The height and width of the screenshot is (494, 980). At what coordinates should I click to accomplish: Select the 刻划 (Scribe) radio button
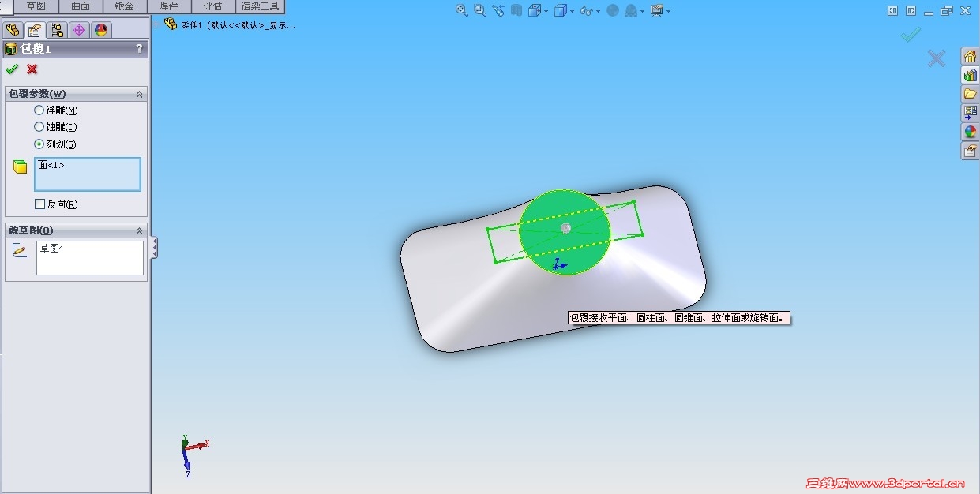(x=39, y=144)
